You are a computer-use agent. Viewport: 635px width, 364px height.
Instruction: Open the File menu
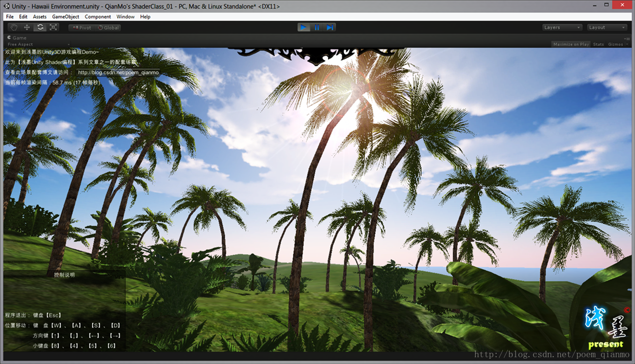(x=10, y=17)
